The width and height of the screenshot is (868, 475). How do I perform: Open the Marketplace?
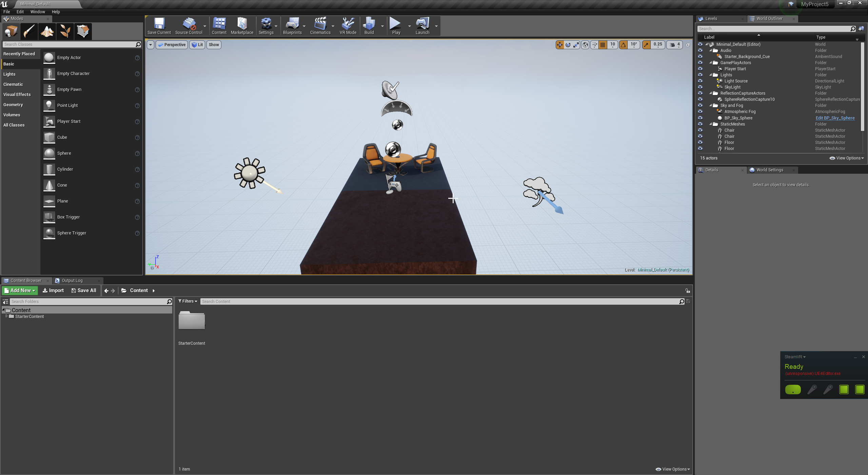point(242,25)
